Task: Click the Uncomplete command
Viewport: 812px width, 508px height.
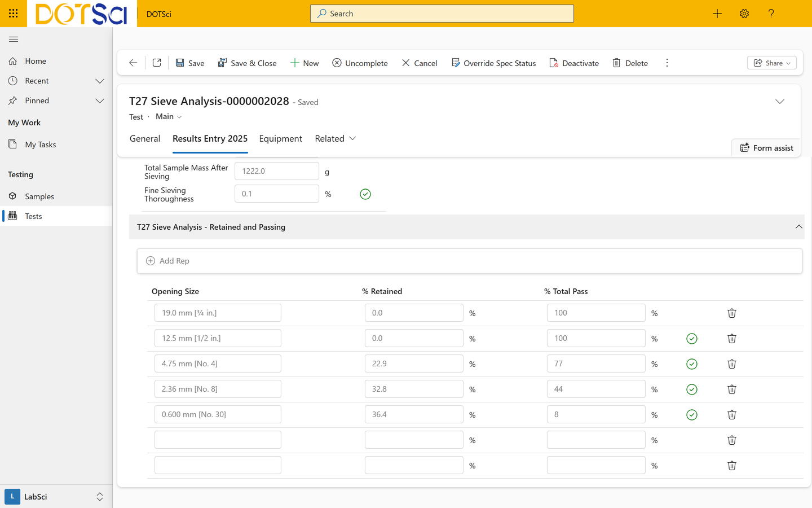Action: click(x=360, y=63)
